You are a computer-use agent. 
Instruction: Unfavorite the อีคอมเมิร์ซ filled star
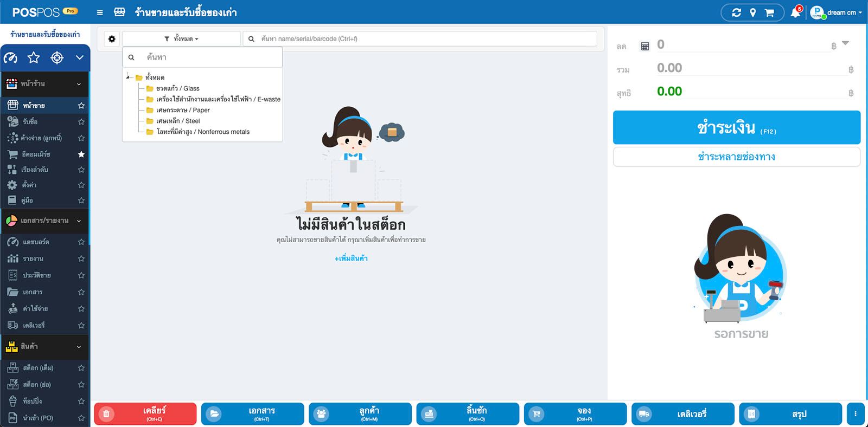pyautogui.click(x=81, y=154)
